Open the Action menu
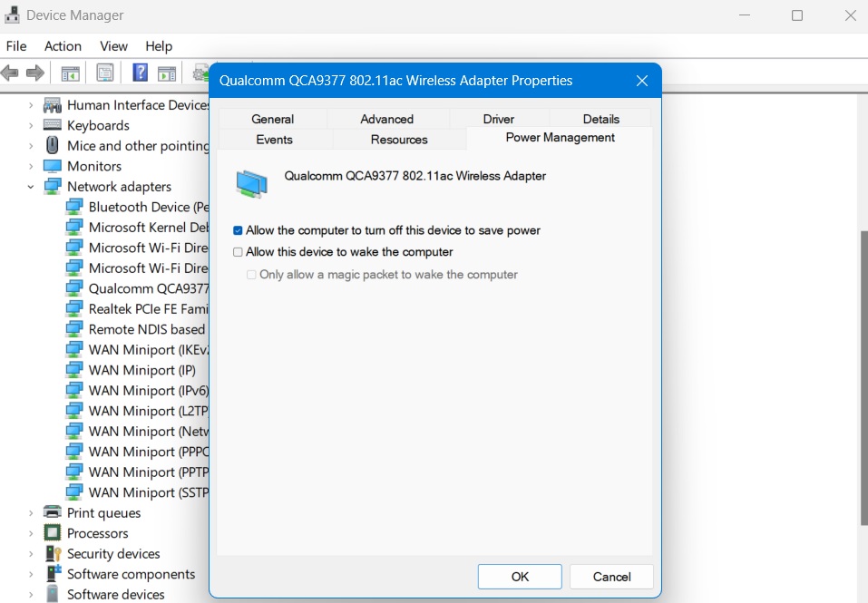This screenshot has width=868, height=603. pyautogui.click(x=62, y=46)
